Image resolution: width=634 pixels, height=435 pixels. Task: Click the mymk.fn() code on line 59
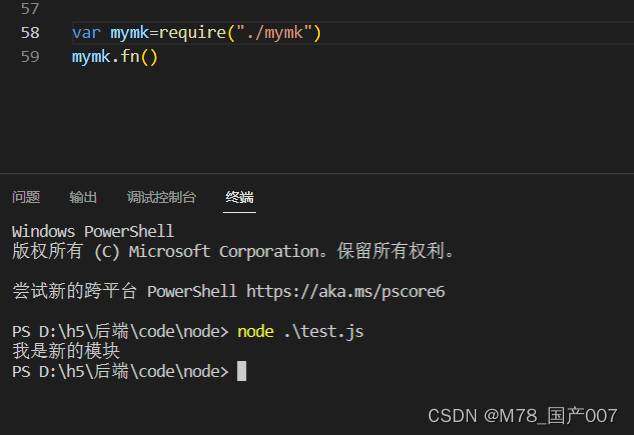click(x=115, y=57)
